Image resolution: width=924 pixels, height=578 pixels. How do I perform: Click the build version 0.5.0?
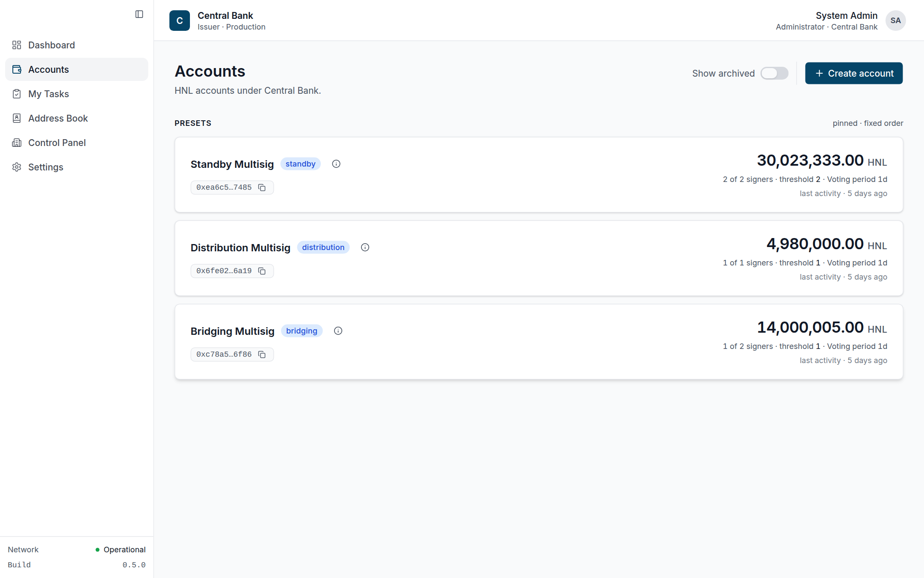[x=134, y=565]
